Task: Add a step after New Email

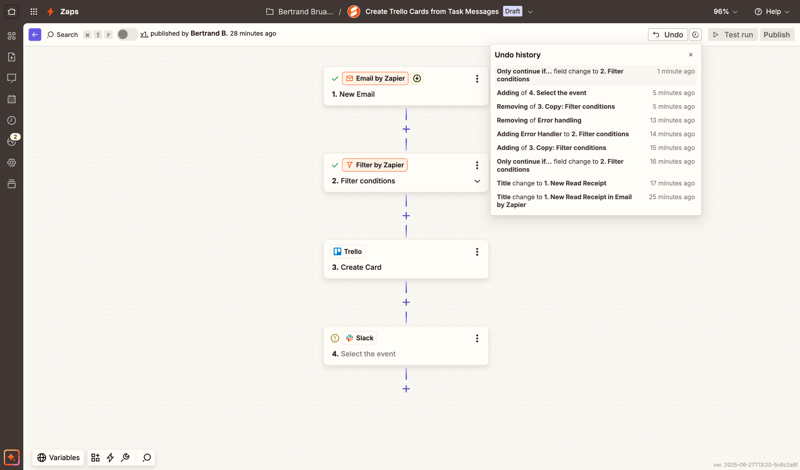Action: [406, 129]
